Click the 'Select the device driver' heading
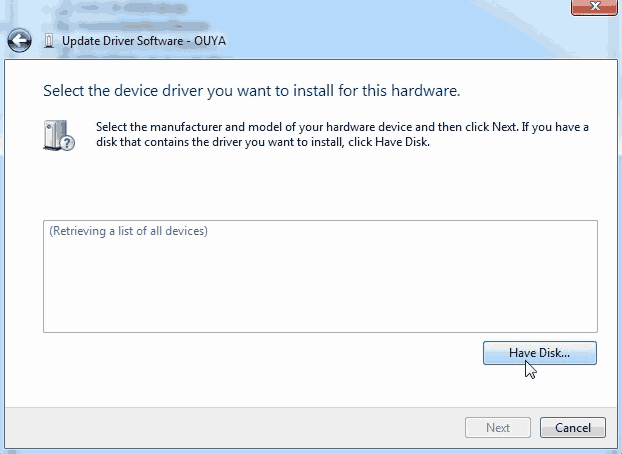 tap(251, 91)
